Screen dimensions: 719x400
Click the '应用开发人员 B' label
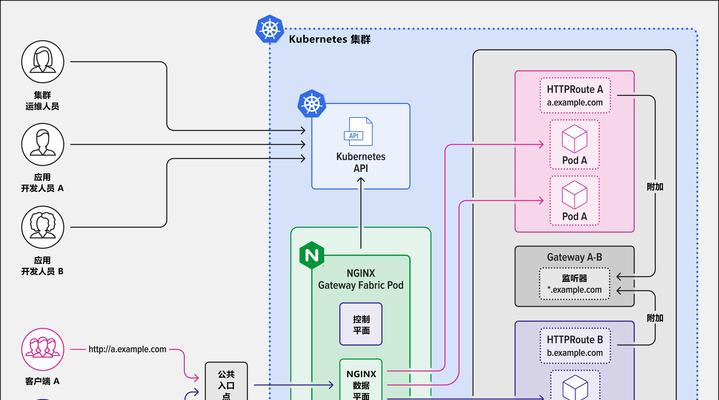42,266
